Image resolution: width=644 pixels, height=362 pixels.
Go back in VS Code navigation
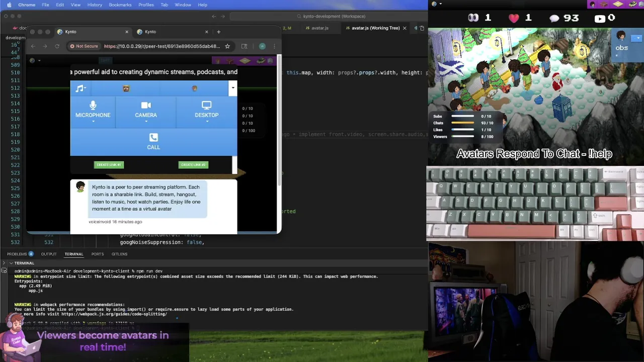214,16
